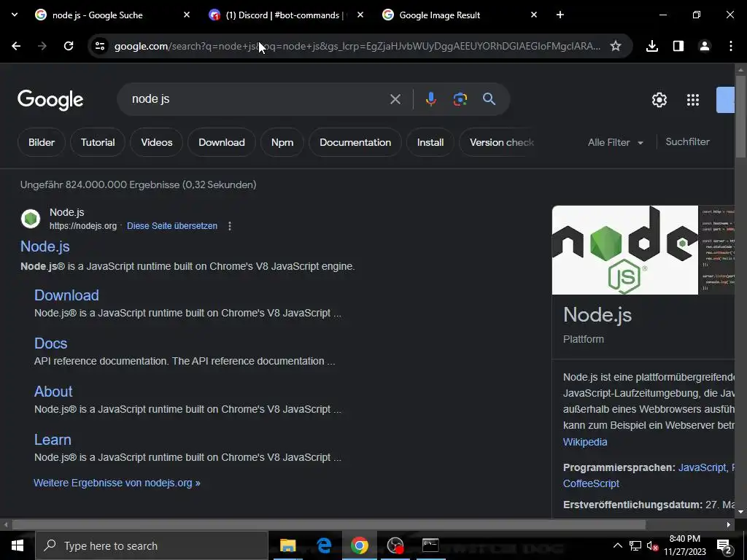Select the Bilder filter chip
The image size is (747, 560).
click(42, 142)
